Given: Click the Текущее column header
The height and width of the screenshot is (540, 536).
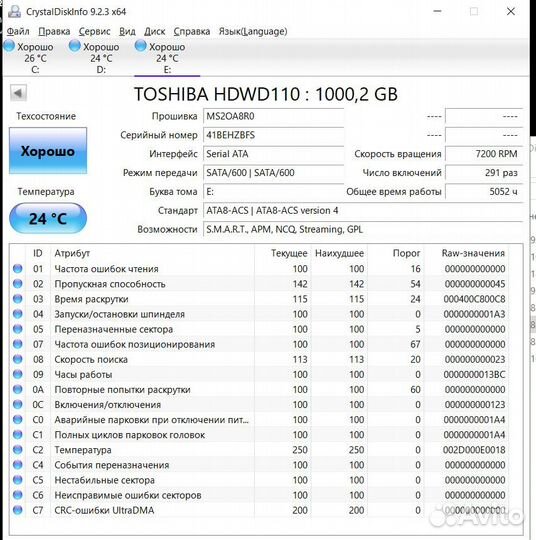Looking at the screenshot, I should click(289, 253).
